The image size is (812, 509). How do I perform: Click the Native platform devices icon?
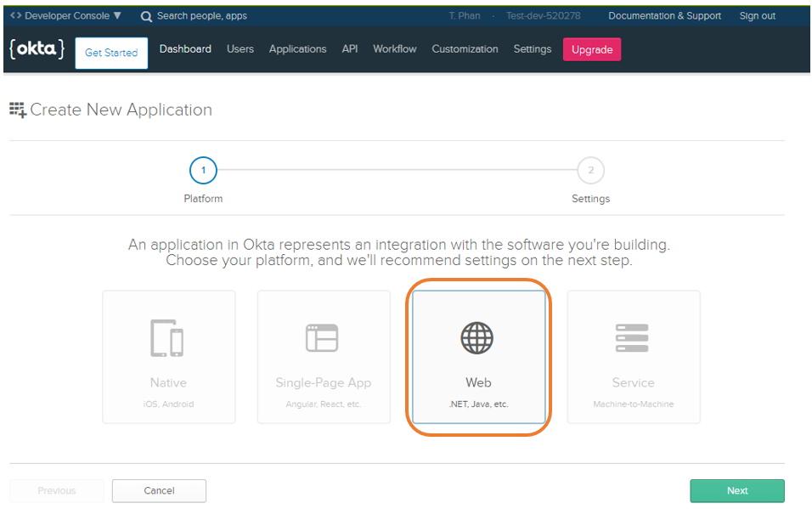pos(166,338)
